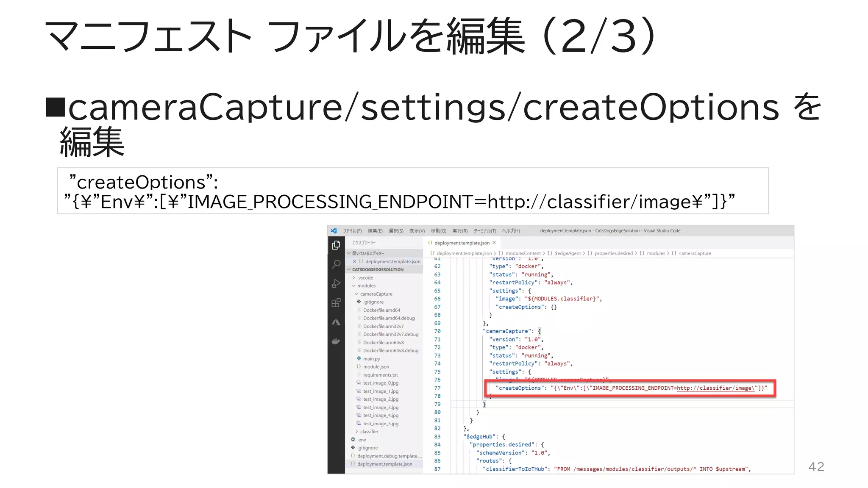Click $edgeAgent in the breadcrumb
The image size is (868, 488).
pyautogui.click(x=568, y=253)
